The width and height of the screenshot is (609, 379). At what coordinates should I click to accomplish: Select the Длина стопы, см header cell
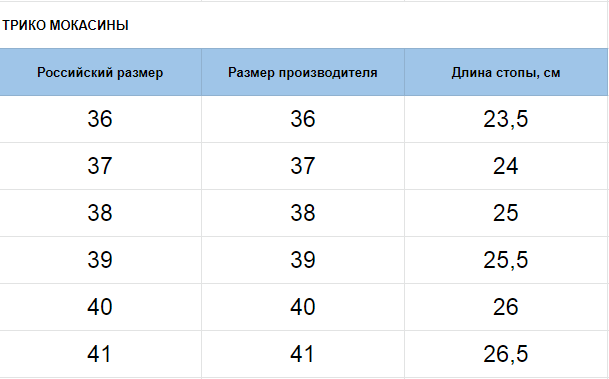[506, 72]
